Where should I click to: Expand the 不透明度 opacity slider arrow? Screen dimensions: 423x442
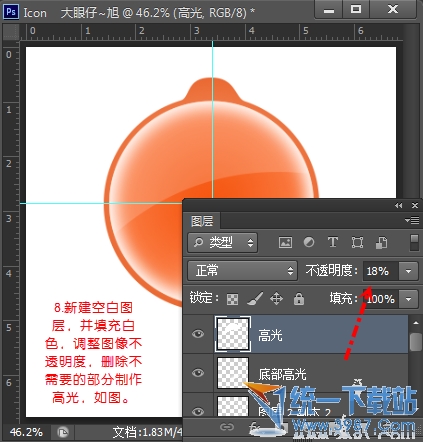409,271
